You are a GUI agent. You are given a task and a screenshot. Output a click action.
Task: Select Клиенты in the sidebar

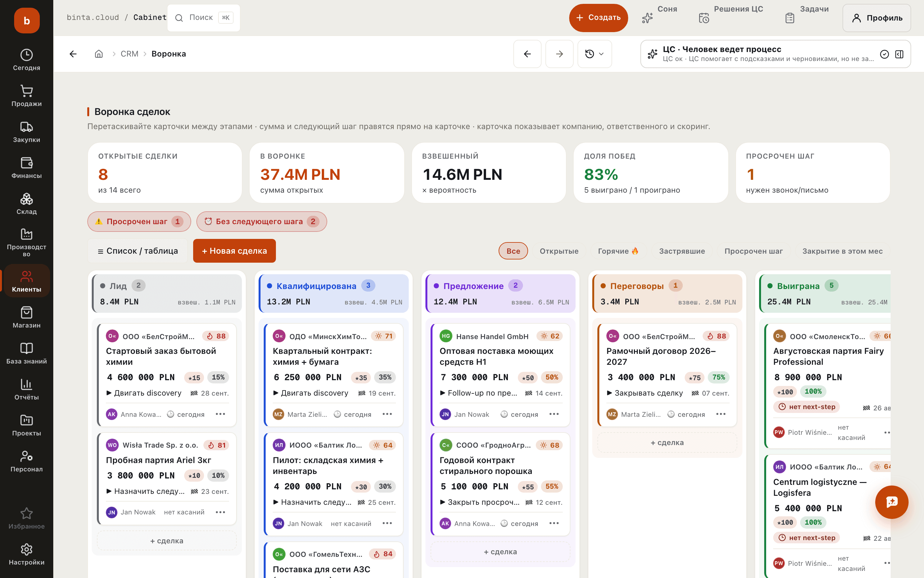[26, 281]
